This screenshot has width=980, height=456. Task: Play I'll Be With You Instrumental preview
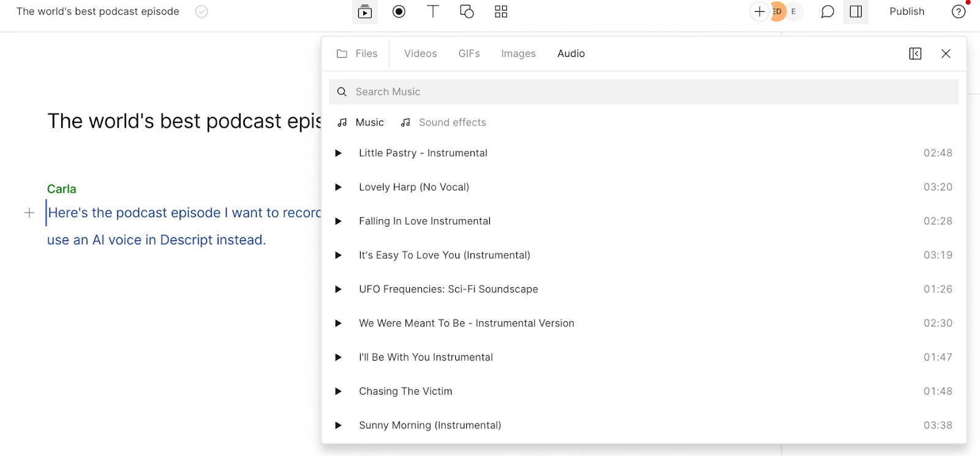[338, 357]
